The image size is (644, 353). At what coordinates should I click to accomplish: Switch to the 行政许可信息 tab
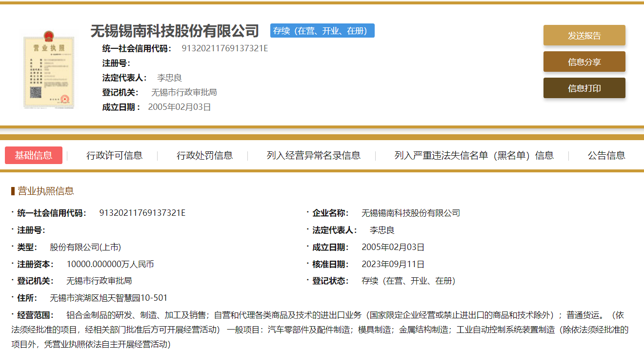click(115, 155)
